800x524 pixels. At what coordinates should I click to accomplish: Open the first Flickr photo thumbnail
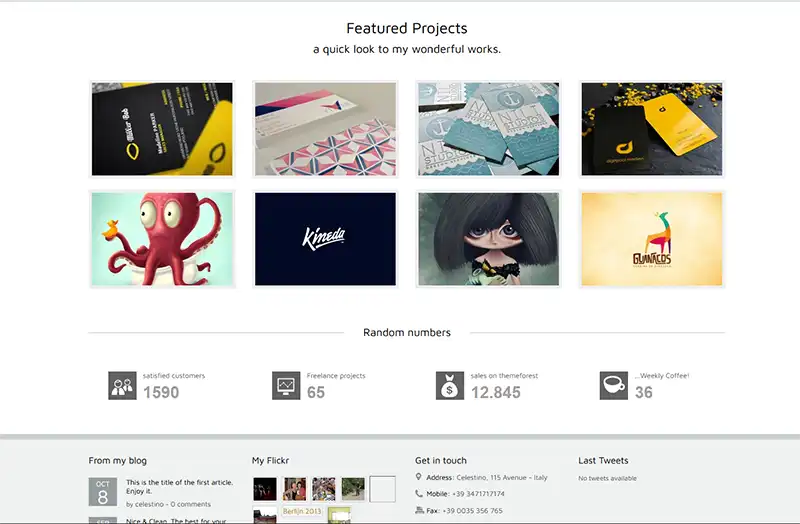tap(265, 489)
